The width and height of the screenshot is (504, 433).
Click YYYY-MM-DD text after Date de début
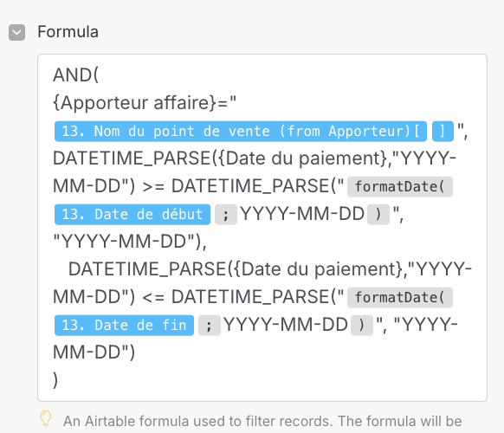tap(302, 214)
